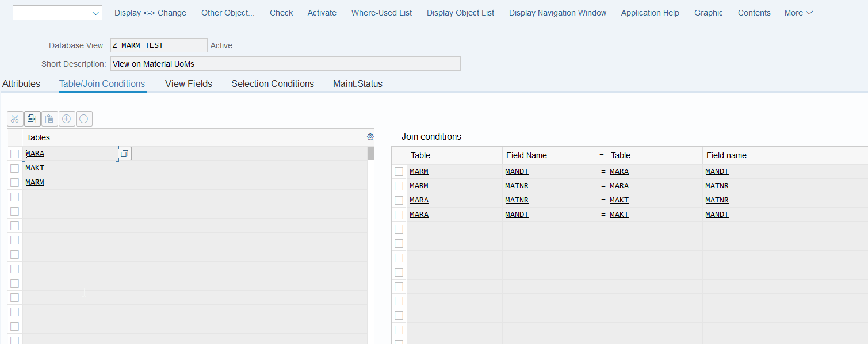
Task: Click the Cut icon in tables toolbar
Action: (x=15, y=119)
